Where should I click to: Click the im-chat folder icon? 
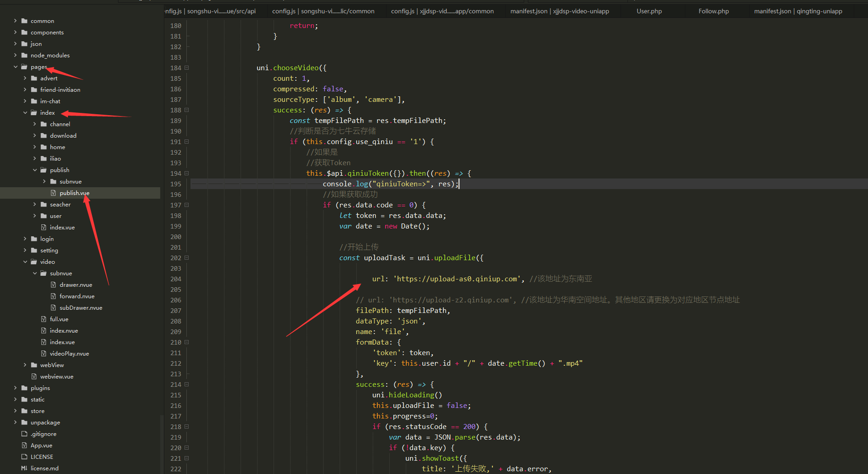[34, 101]
